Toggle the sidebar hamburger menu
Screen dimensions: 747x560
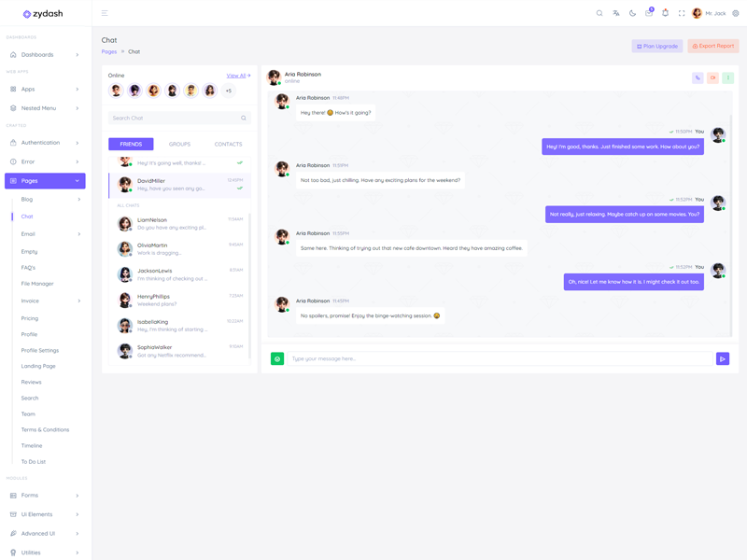[x=105, y=13]
